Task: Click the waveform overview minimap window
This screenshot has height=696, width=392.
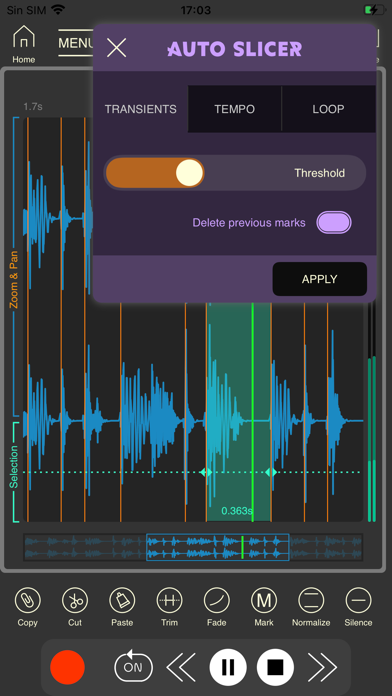Action: pyautogui.click(x=218, y=547)
